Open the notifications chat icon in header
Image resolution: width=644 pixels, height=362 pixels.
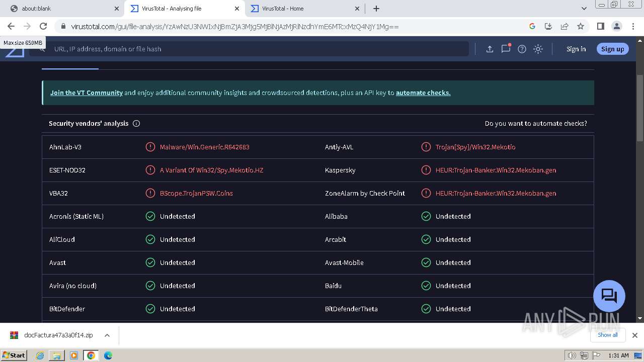[x=506, y=48]
